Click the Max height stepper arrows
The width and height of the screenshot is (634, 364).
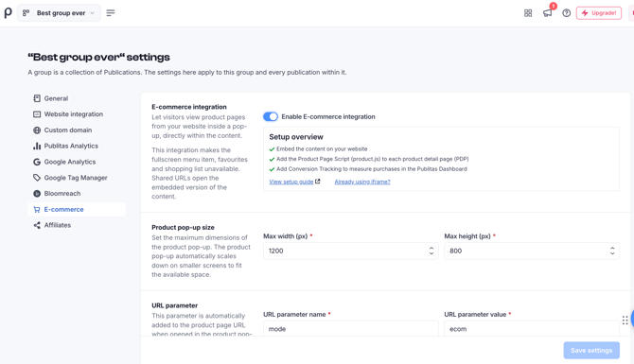coord(612,251)
